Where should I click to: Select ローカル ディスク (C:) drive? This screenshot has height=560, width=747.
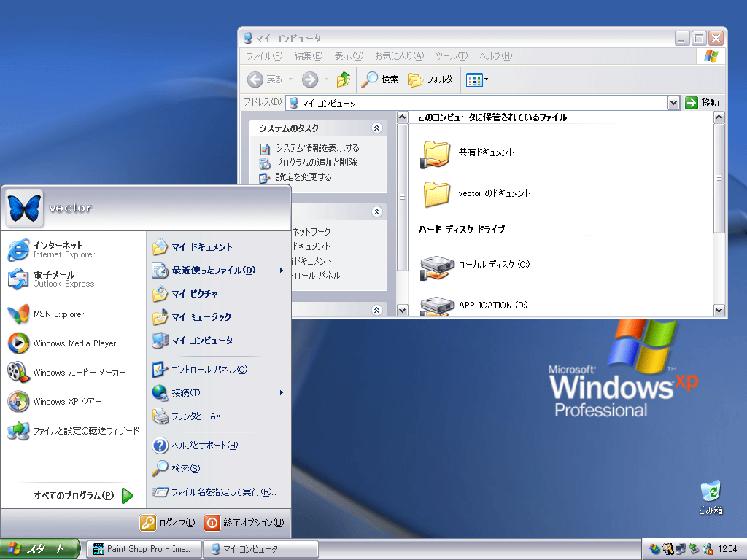tap(475, 265)
